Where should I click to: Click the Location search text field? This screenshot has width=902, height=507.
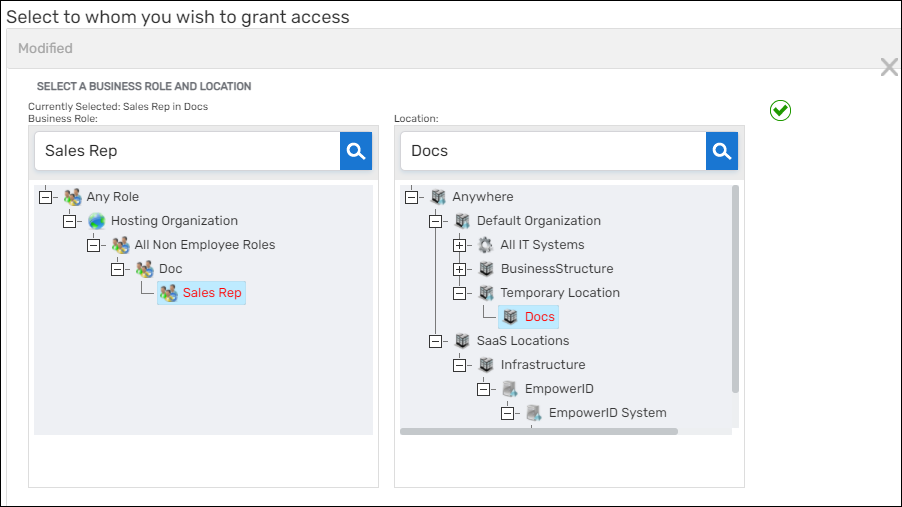pos(554,151)
